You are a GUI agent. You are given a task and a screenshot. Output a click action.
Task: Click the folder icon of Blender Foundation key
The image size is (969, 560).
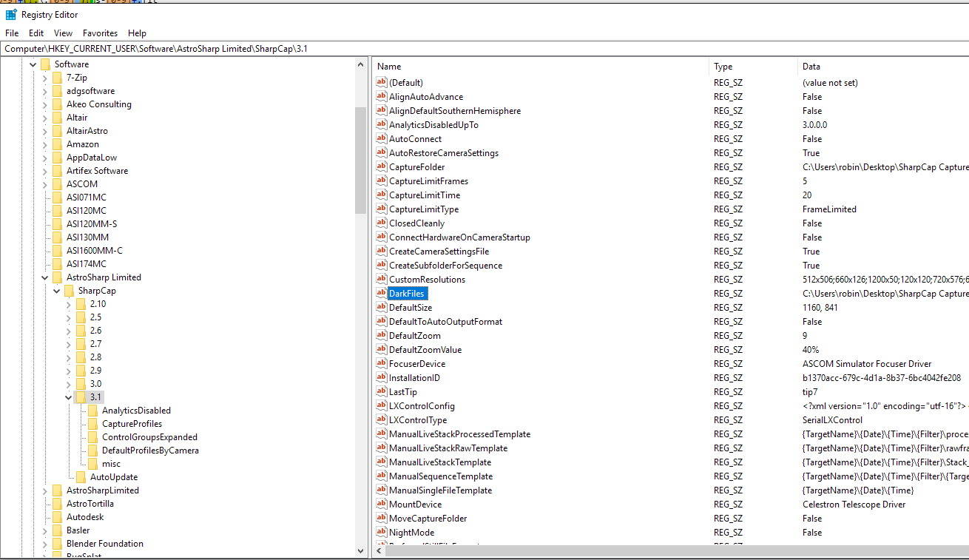point(57,544)
